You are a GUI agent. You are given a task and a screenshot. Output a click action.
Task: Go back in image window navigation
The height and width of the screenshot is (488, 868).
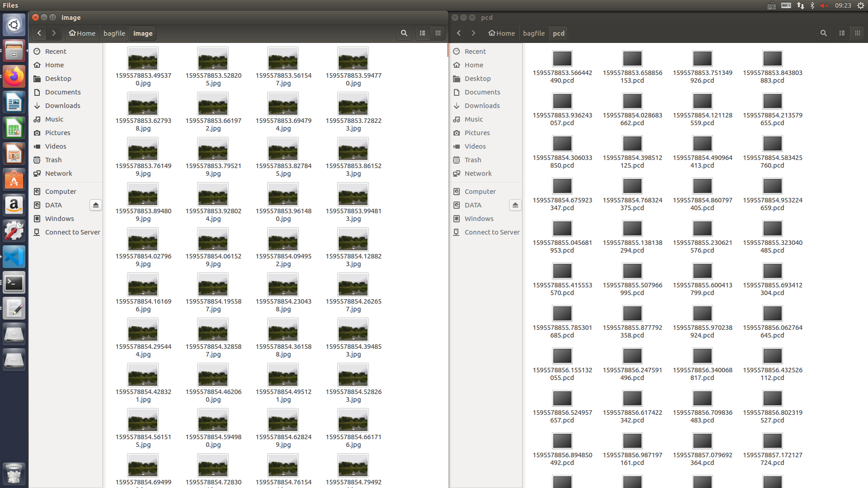39,33
